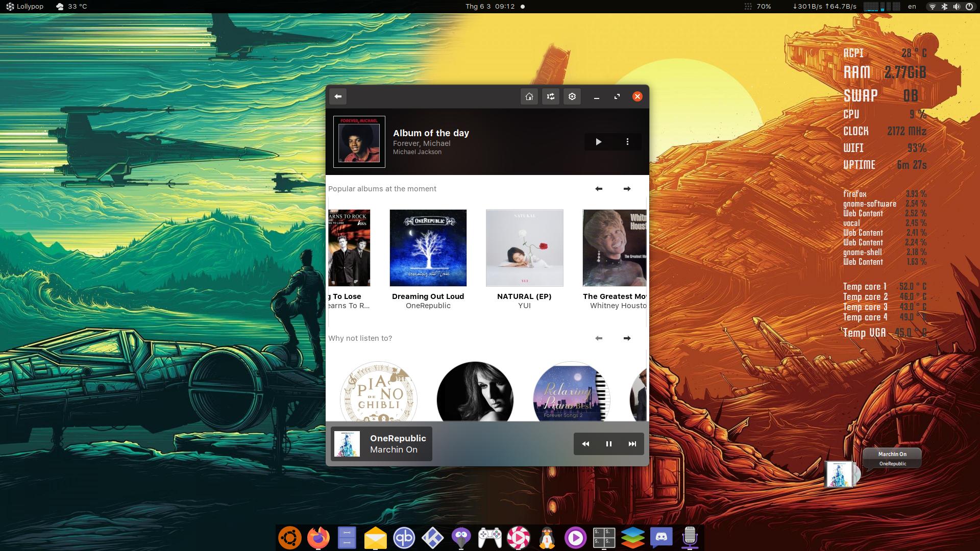Screen dimensions: 980x551
Task: Launch Discord from the dock
Action: pyautogui.click(x=661, y=538)
